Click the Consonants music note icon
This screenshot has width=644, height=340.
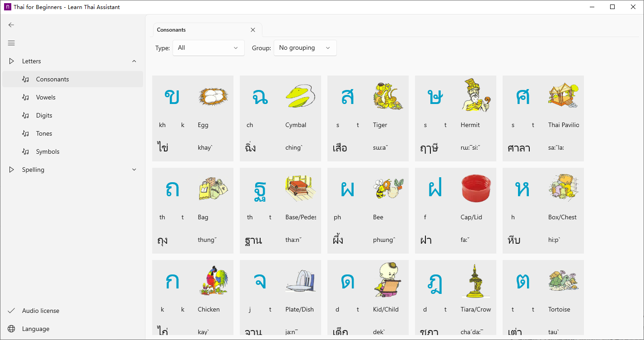(26, 79)
